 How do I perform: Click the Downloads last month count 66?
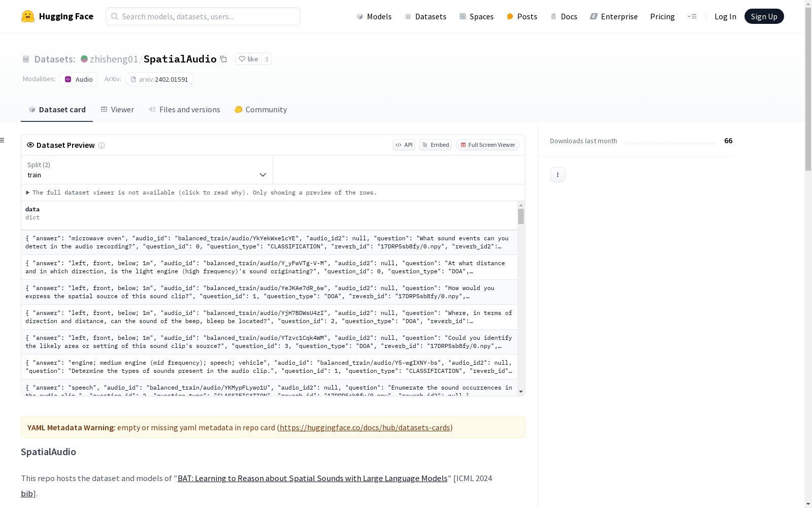[x=728, y=141]
